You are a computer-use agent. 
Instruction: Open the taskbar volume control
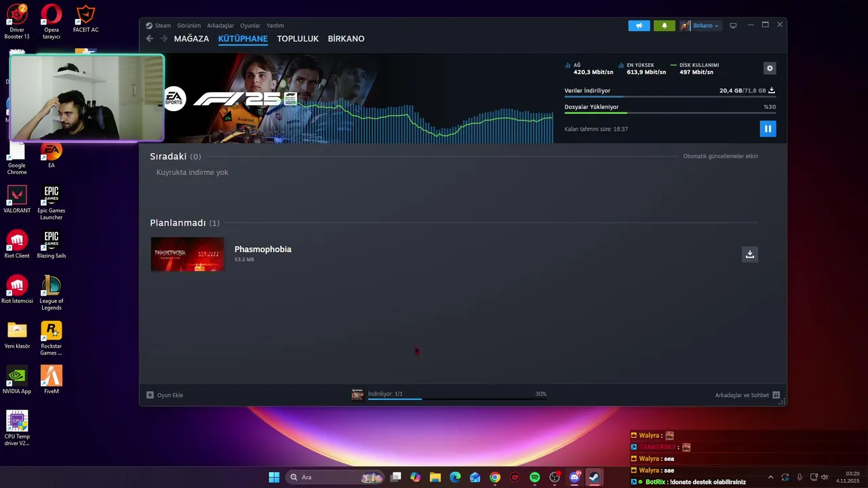tap(825, 477)
